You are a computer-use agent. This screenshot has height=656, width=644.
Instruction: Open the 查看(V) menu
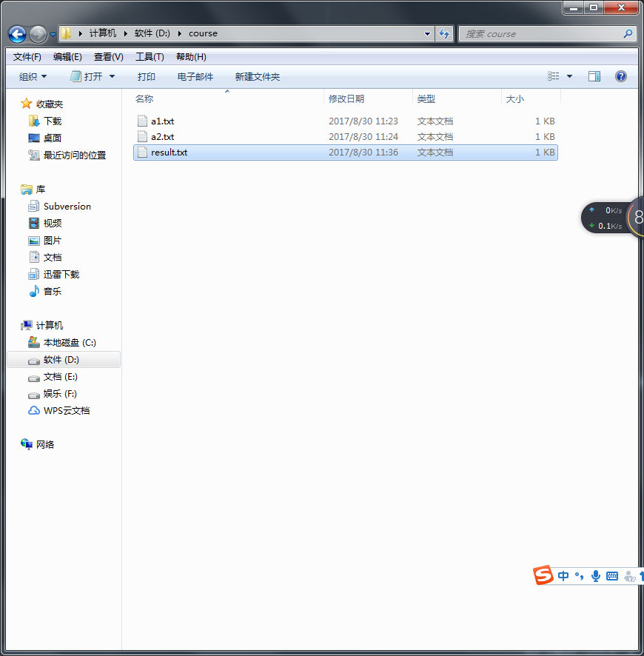click(x=107, y=56)
